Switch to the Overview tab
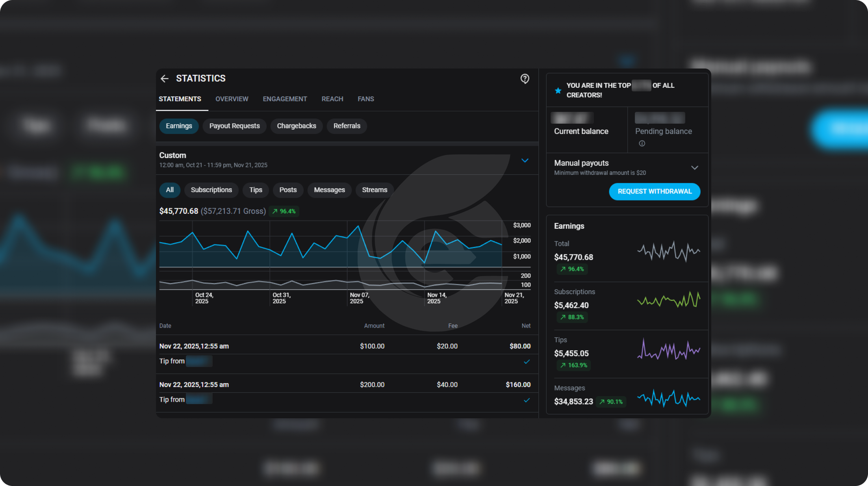The width and height of the screenshot is (868, 486). (232, 99)
